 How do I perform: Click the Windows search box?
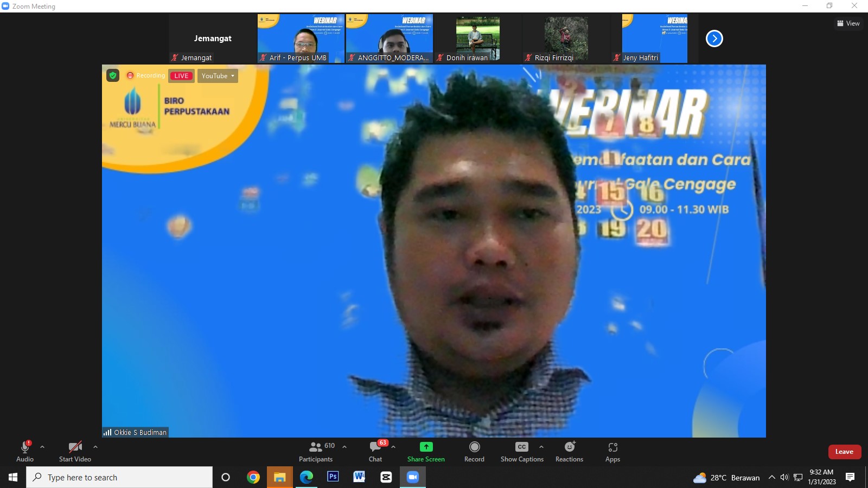(119, 477)
